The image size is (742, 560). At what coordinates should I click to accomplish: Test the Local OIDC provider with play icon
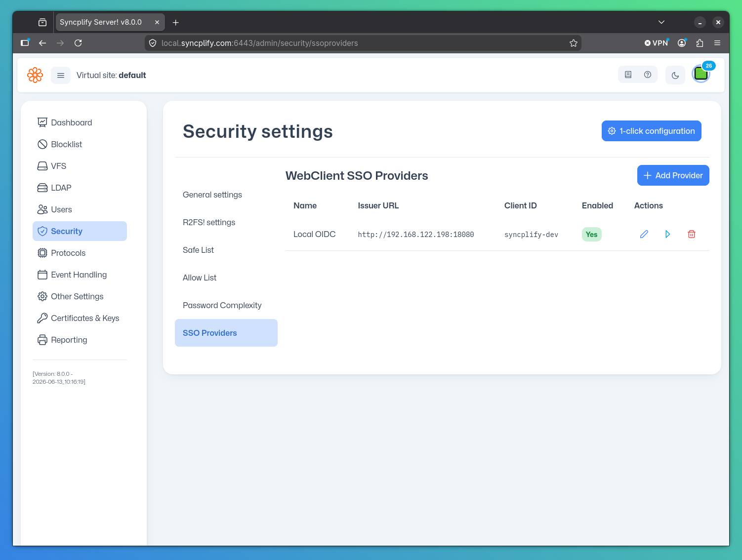pos(668,234)
